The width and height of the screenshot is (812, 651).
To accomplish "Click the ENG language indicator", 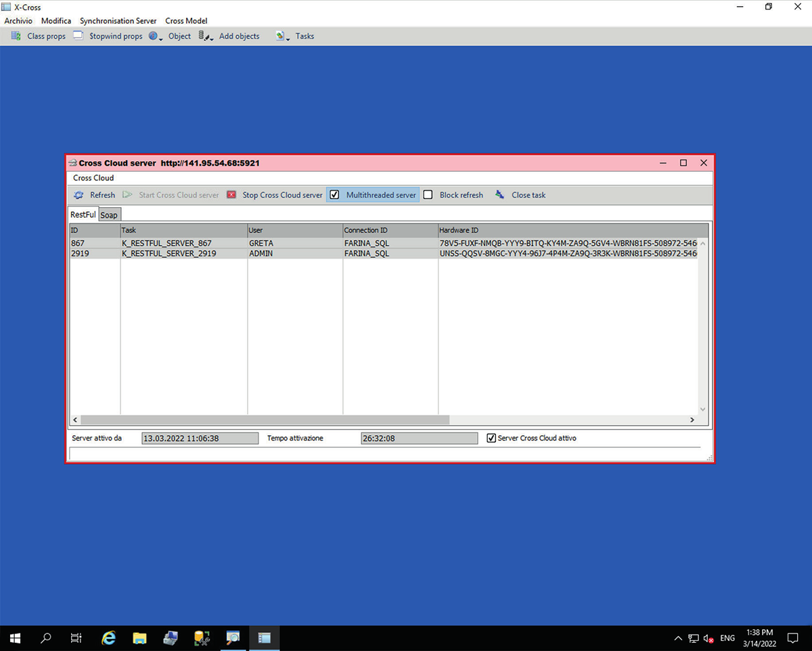I will [x=727, y=638].
